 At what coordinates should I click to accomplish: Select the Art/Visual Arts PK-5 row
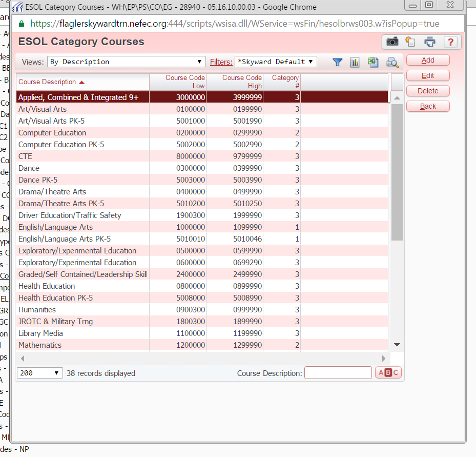click(x=202, y=121)
